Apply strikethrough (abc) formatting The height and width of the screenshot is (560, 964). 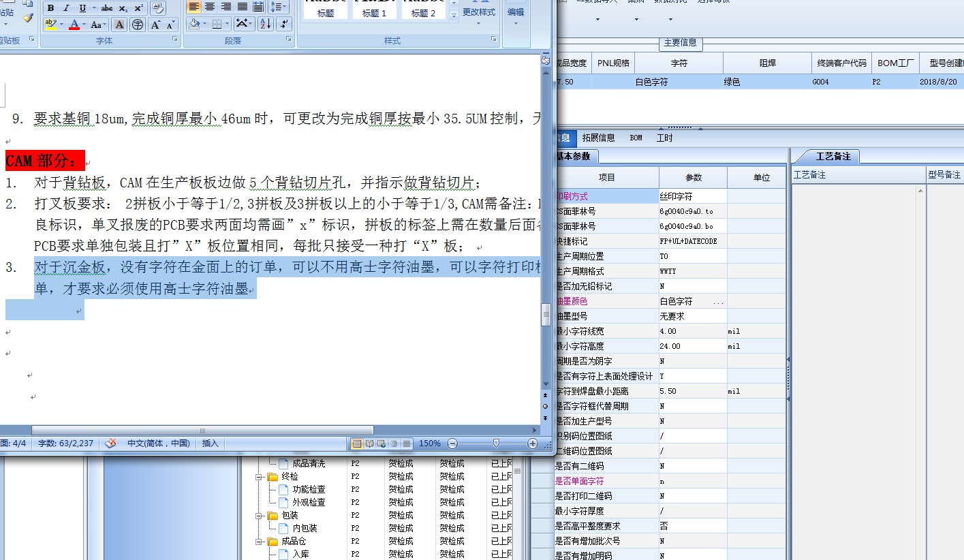pos(107,8)
